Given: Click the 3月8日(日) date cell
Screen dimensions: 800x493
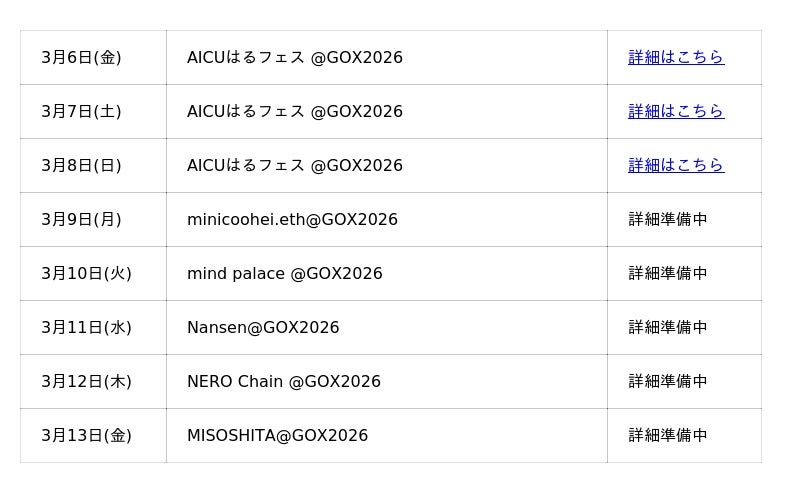Looking at the screenshot, I should 81,166.
